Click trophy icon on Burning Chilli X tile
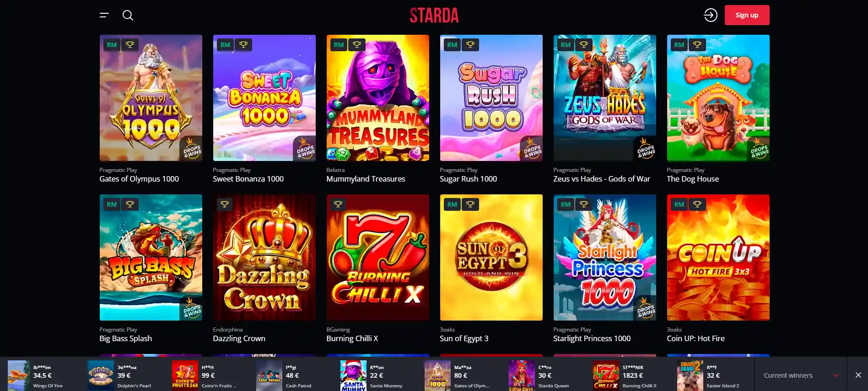868x391 pixels. coord(338,204)
